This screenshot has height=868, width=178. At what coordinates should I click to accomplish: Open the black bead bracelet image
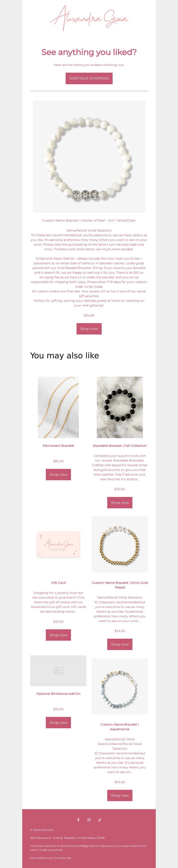pyautogui.click(x=119, y=407)
